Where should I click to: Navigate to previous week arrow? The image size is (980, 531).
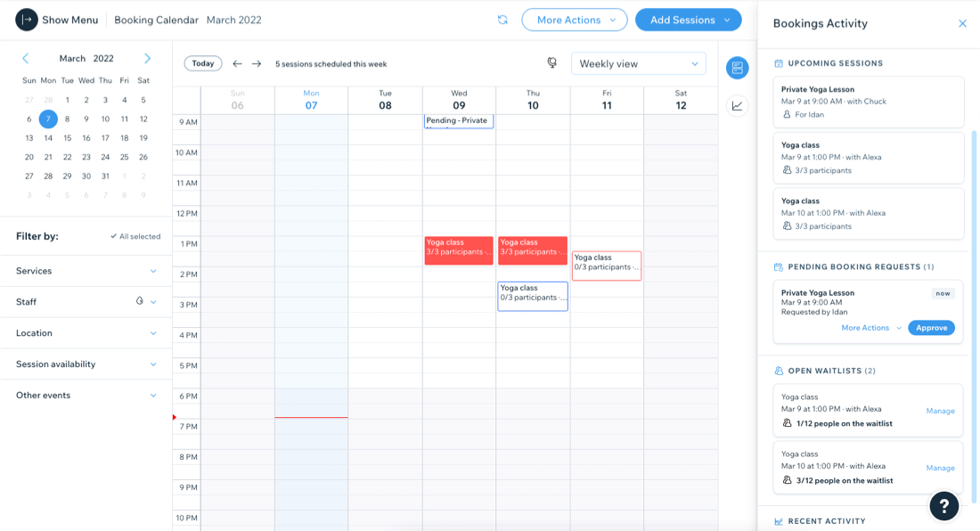tap(238, 64)
